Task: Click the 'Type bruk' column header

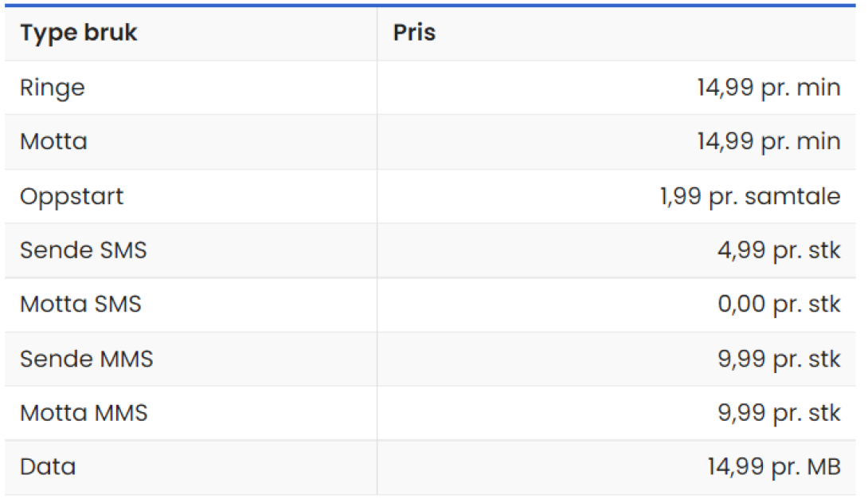Action: [x=79, y=33]
